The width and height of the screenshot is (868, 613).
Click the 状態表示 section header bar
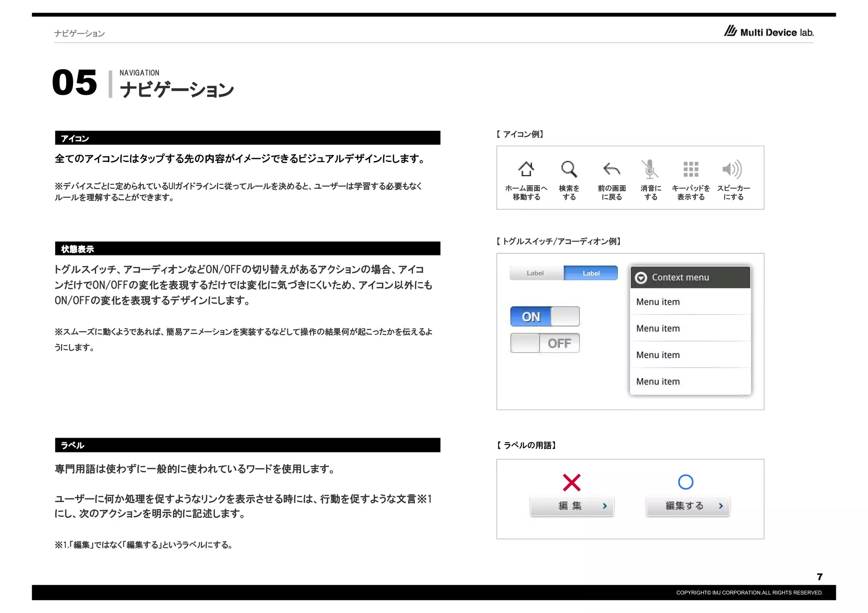[x=248, y=249]
